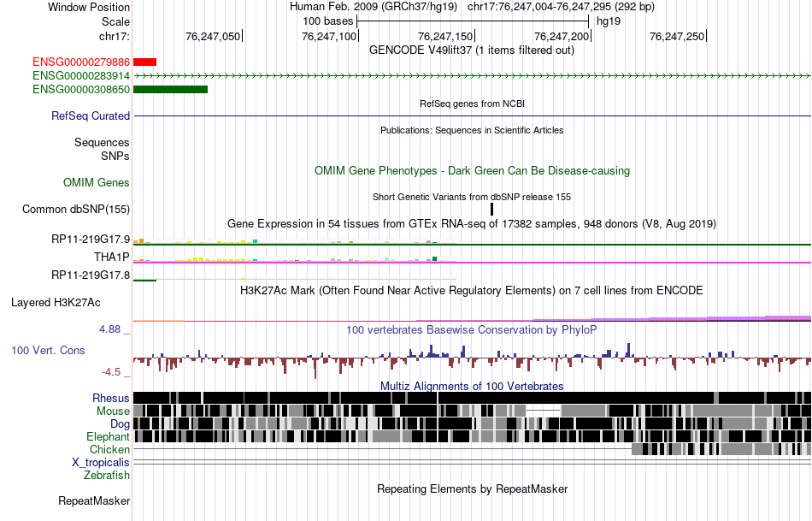Viewport: 812px width, 521px height.
Task: Click the Mouse alignment label
Action: (x=113, y=411)
